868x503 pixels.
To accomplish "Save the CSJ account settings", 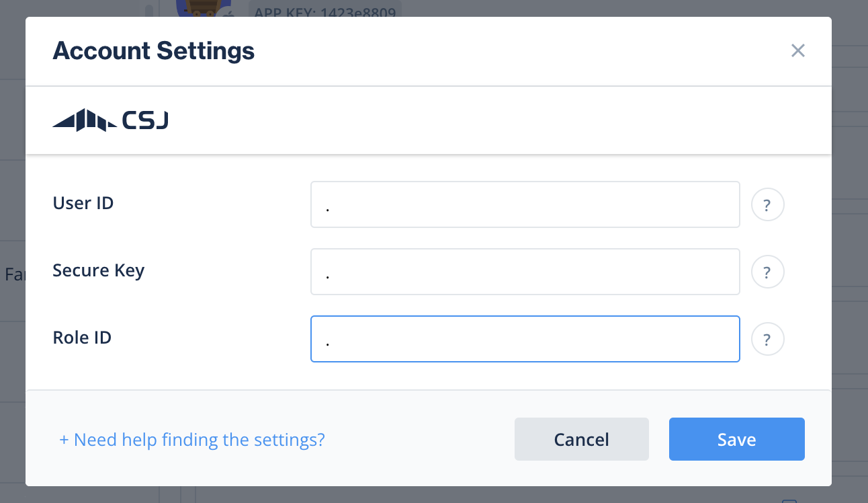I will point(736,439).
